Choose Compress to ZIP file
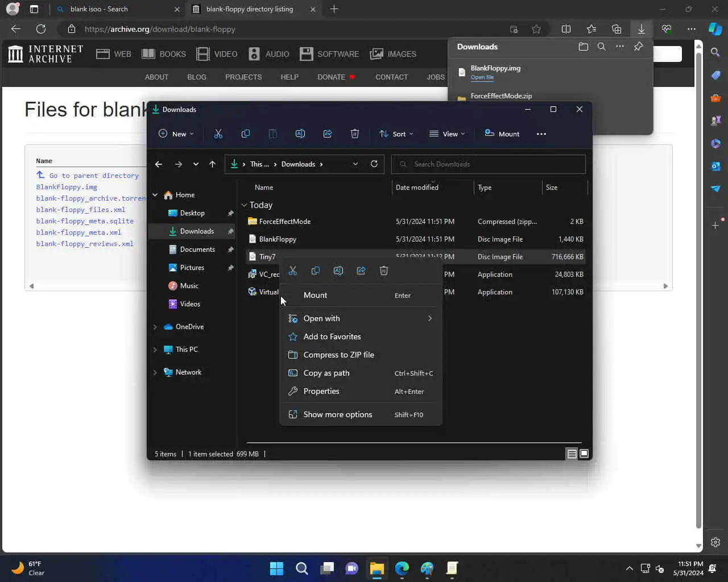 (361, 355)
